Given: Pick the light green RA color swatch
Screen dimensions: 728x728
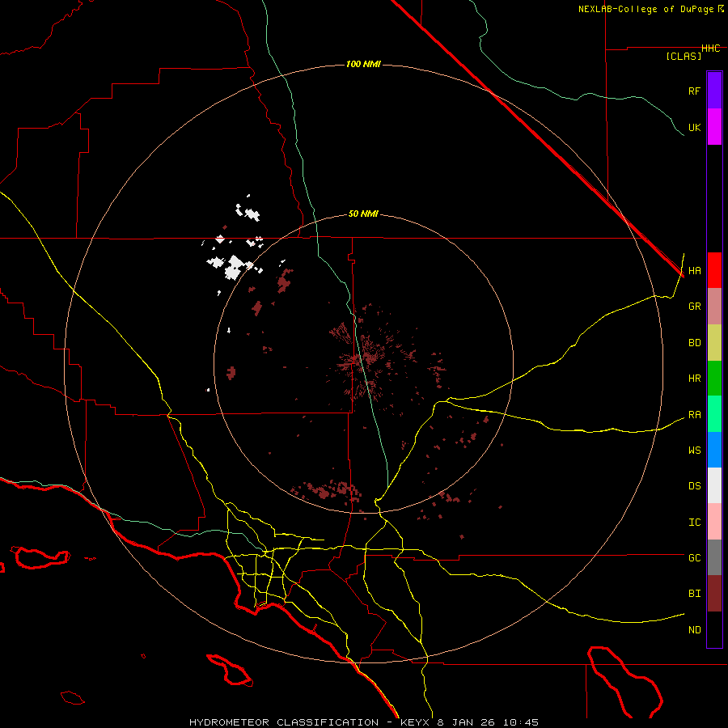Looking at the screenshot, I should click(714, 414).
